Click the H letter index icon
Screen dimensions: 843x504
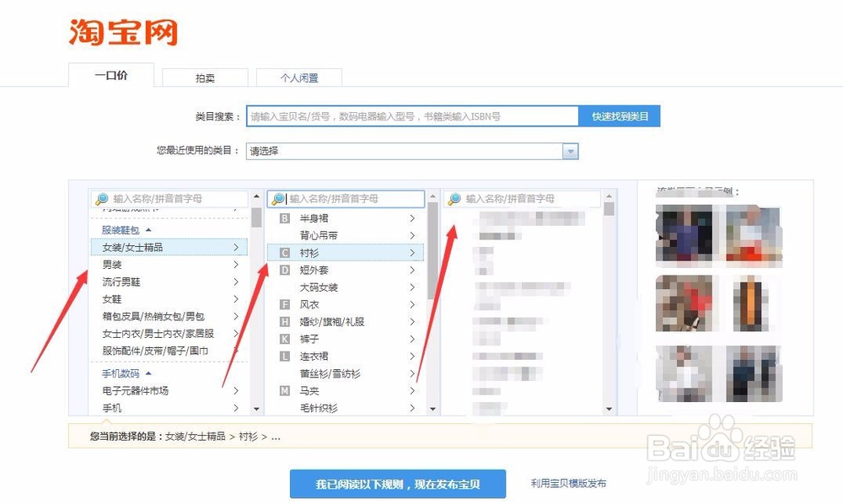point(285,321)
